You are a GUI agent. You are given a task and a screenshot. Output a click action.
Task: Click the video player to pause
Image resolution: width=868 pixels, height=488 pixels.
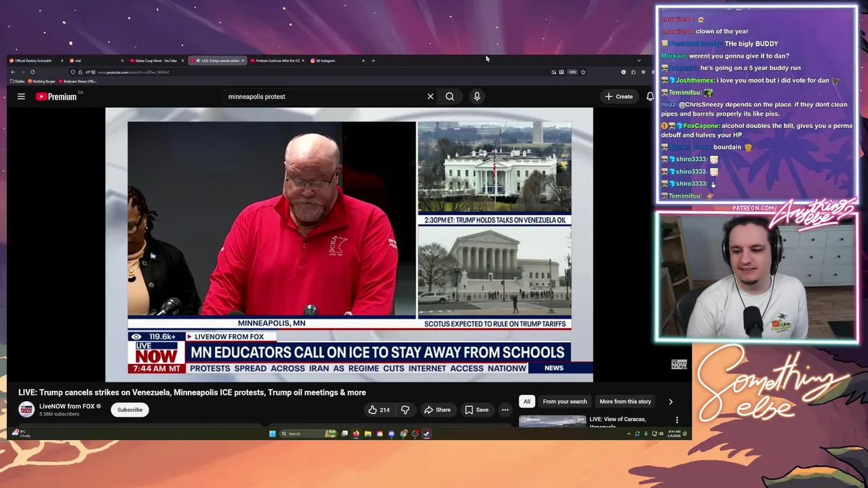[x=349, y=244]
